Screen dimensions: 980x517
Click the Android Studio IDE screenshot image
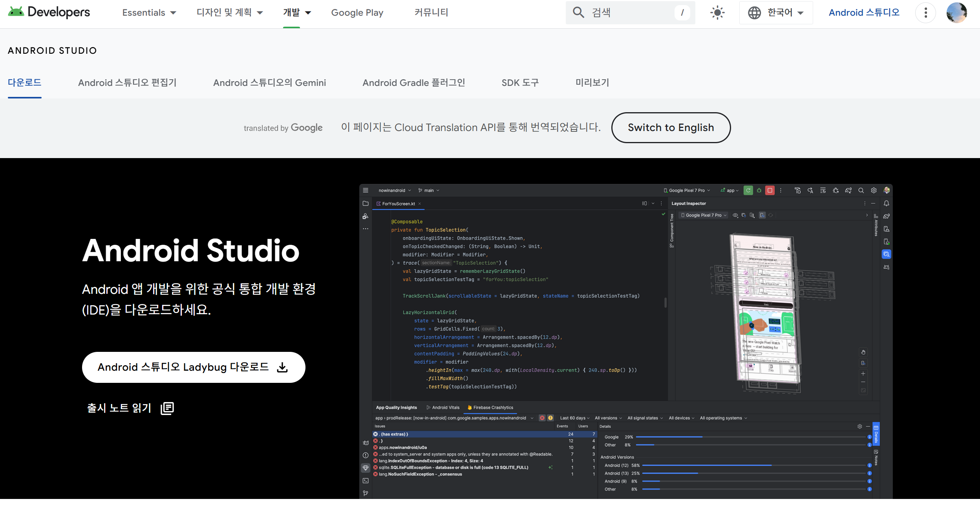(x=625, y=341)
